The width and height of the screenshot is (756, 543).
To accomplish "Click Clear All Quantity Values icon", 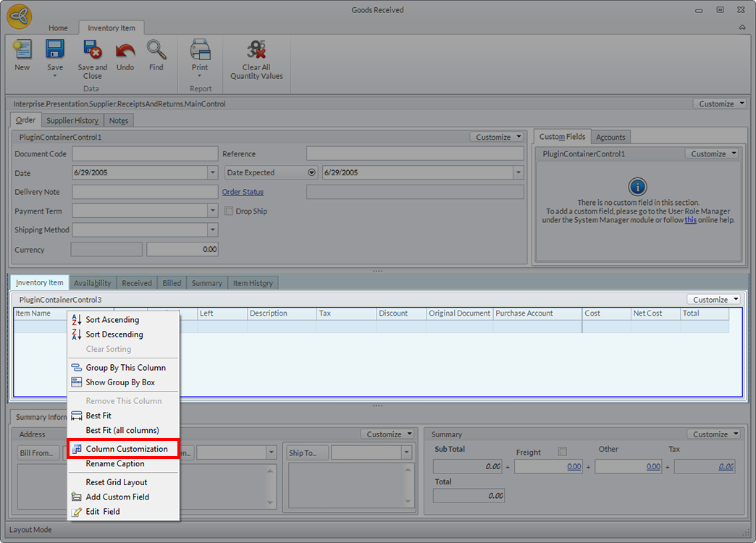I will pos(256,51).
